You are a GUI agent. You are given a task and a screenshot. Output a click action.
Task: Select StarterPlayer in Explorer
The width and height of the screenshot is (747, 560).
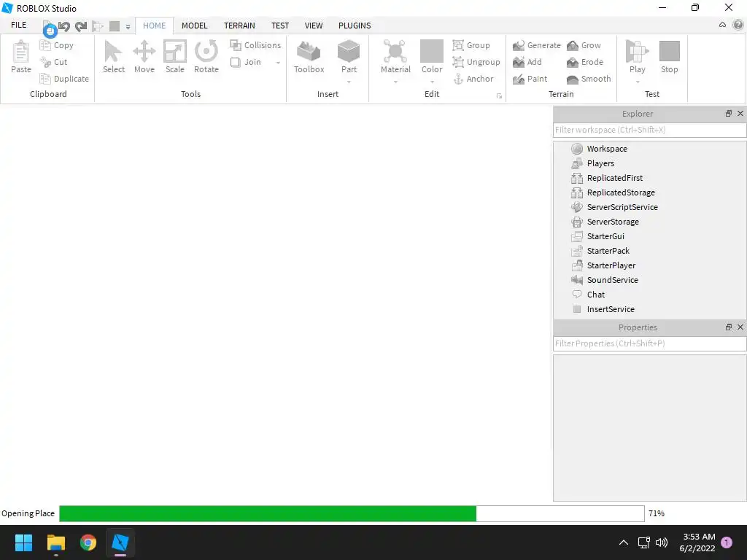[611, 265]
